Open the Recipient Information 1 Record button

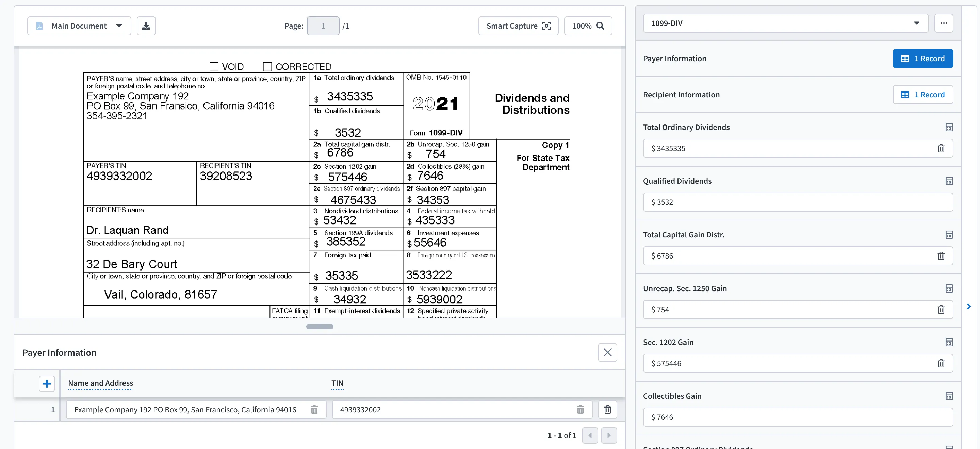click(x=922, y=95)
